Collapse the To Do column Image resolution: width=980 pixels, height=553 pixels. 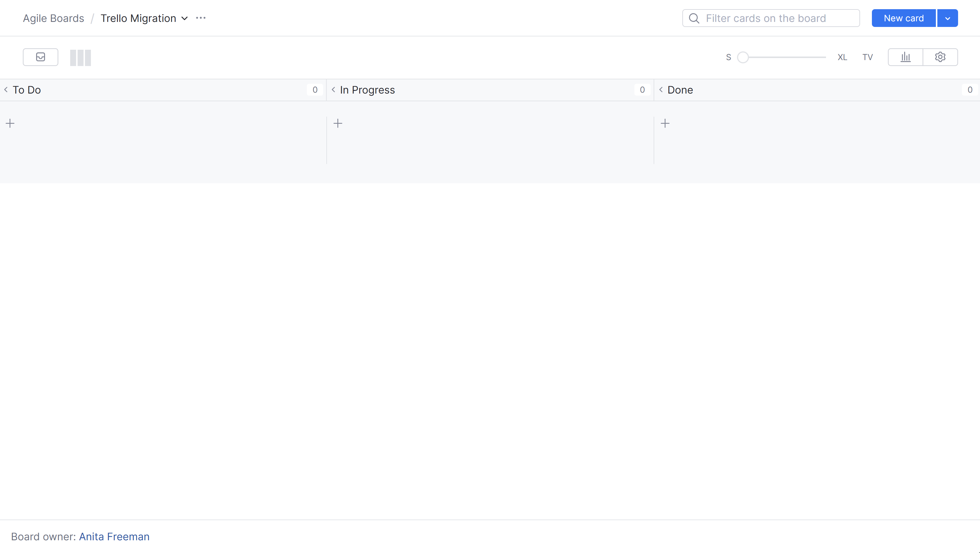[x=6, y=90]
